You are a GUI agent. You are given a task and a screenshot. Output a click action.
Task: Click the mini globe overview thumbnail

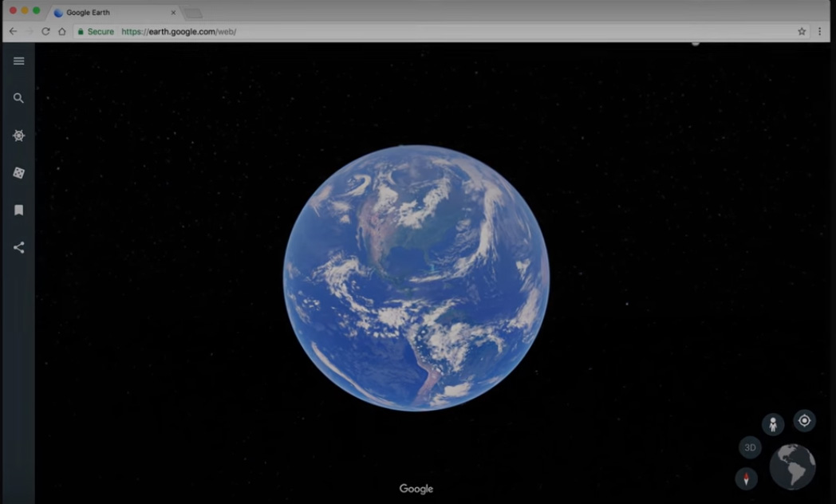coord(792,467)
